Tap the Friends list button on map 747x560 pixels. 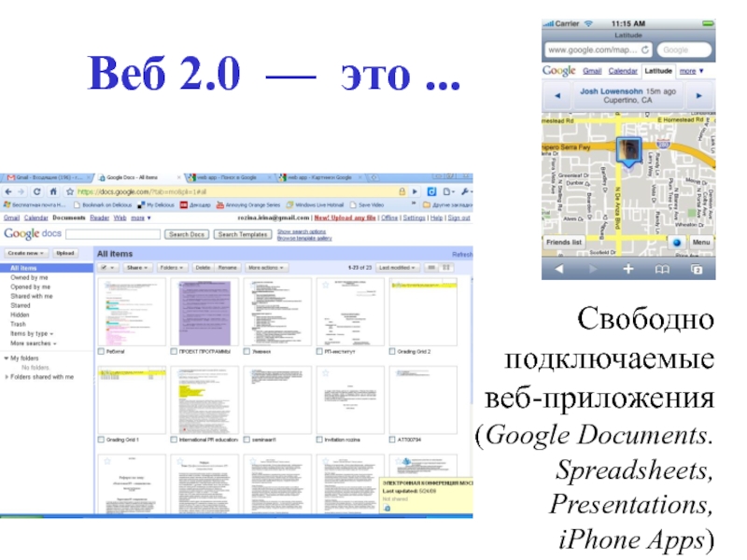click(564, 243)
